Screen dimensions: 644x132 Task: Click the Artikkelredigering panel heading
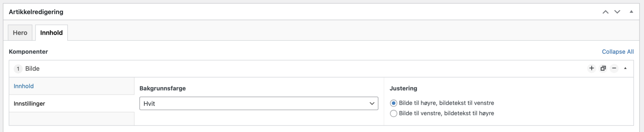(x=36, y=12)
